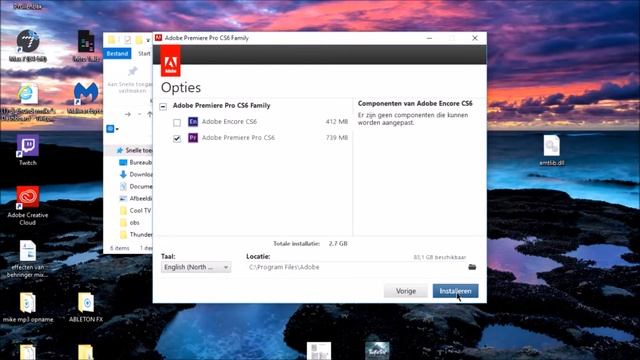
Task: Open the Bestand tab in Explorer
Action: [117, 53]
